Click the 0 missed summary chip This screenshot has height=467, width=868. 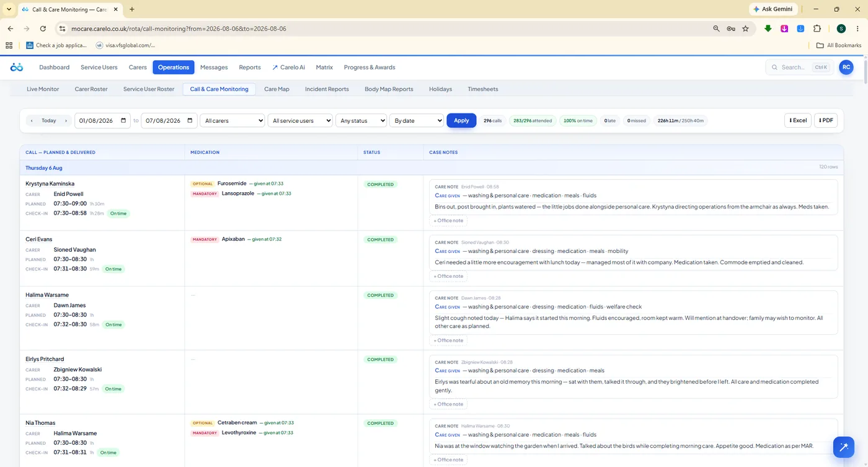636,120
